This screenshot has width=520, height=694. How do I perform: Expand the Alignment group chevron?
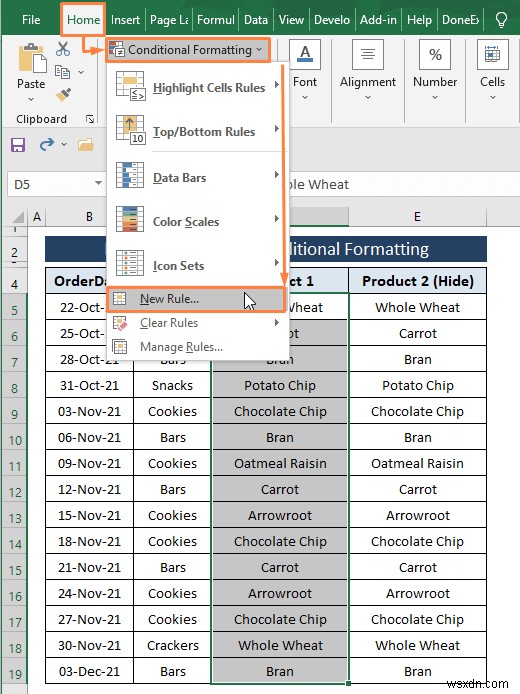click(368, 97)
